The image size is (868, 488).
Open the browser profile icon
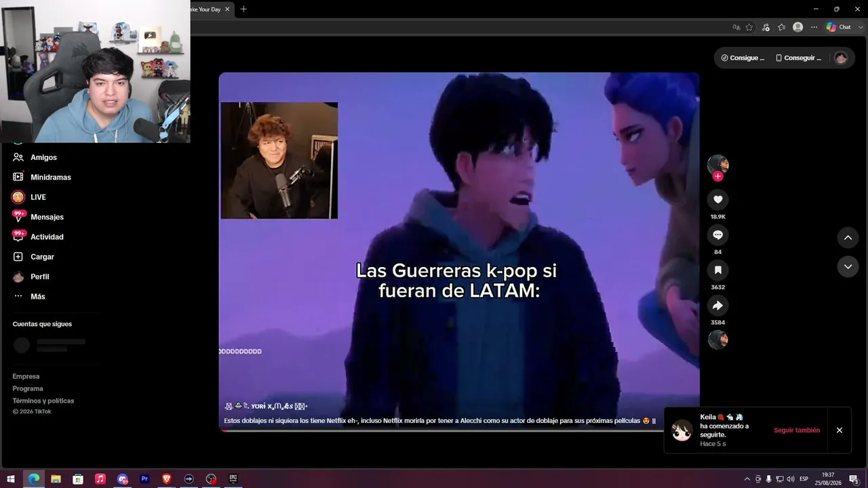(x=798, y=27)
